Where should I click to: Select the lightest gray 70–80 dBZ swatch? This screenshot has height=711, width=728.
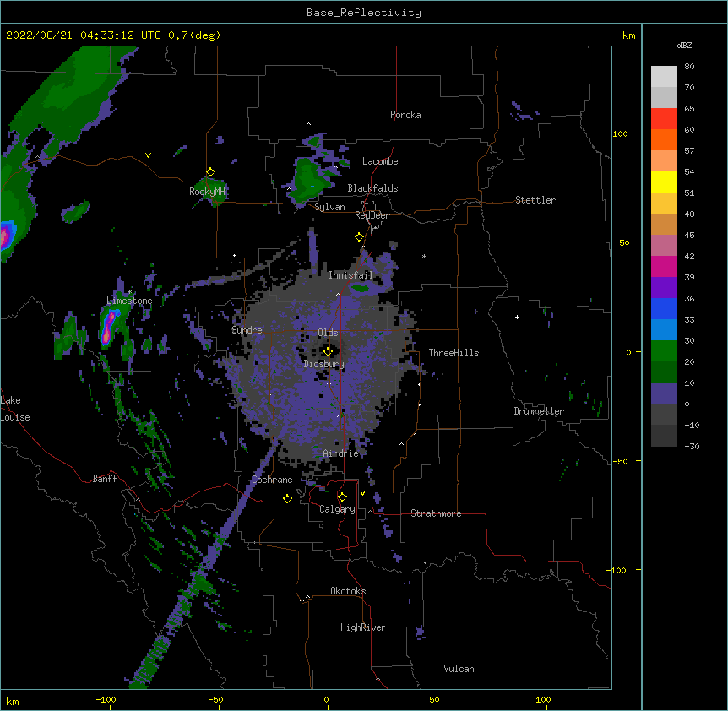(664, 76)
